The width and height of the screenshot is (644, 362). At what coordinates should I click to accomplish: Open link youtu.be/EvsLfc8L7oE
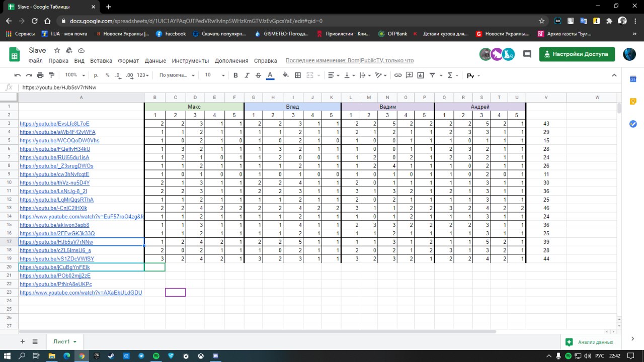54,124
